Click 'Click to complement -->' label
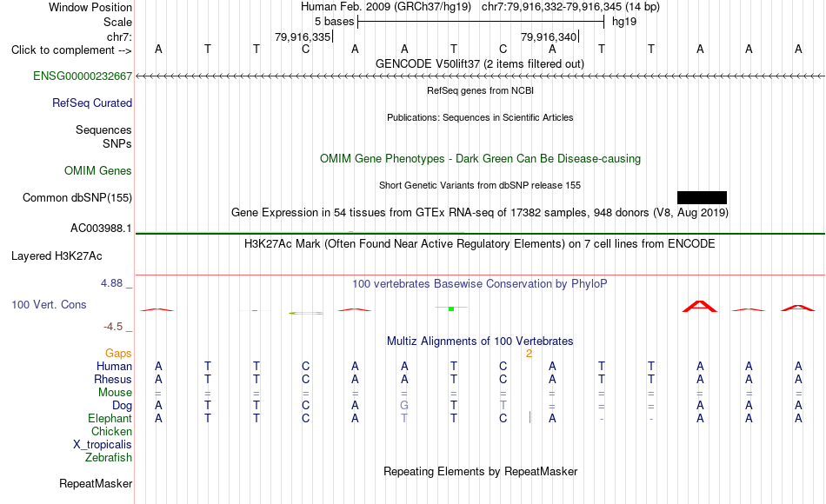Viewport: 826px width, 504px height. pyautogui.click(x=71, y=50)
